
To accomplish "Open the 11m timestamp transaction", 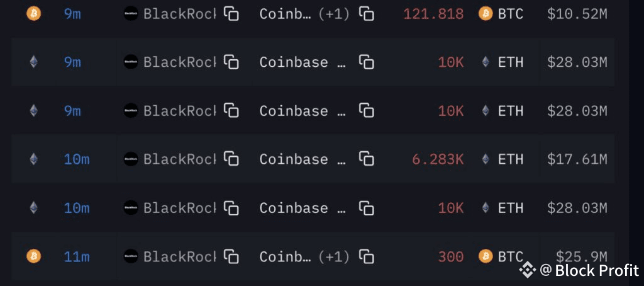I will [x=76, y=257].
